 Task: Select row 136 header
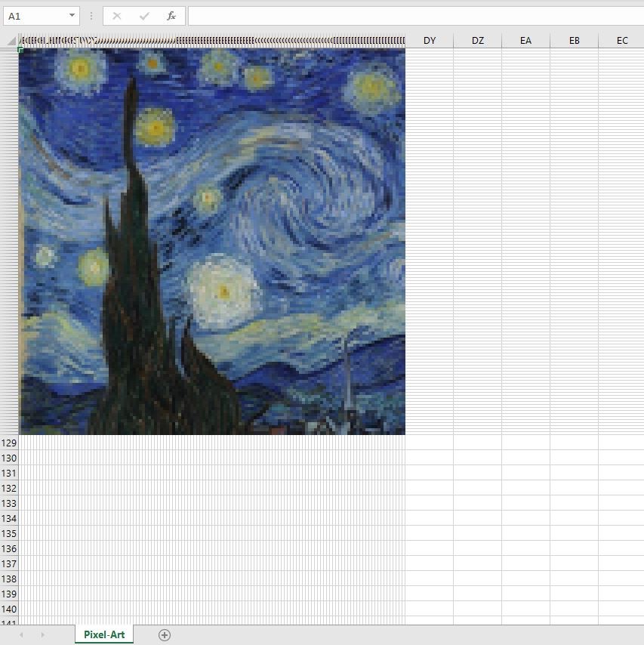(9, 549)
